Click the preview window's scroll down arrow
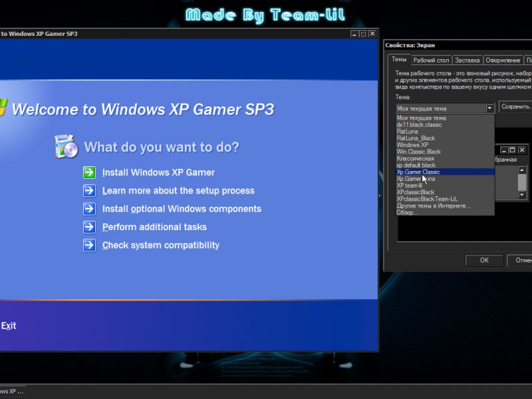Screen dimensions: 532x399 click(522, 195)
